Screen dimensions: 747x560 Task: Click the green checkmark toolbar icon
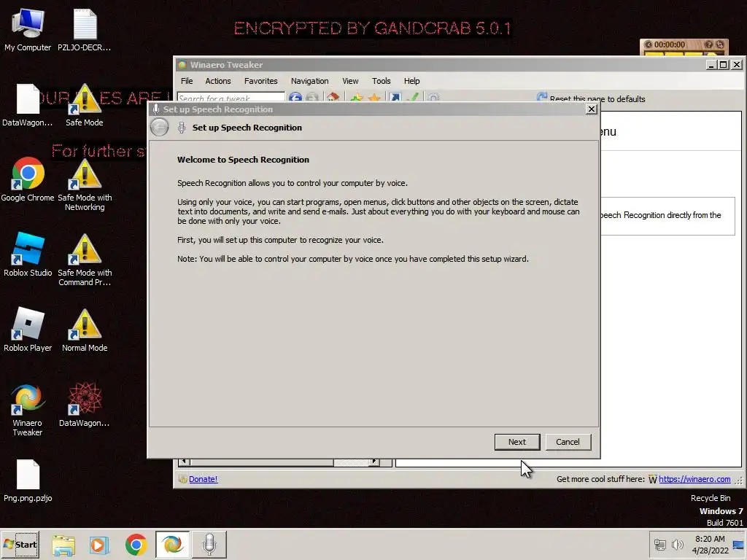pos(414,98)
